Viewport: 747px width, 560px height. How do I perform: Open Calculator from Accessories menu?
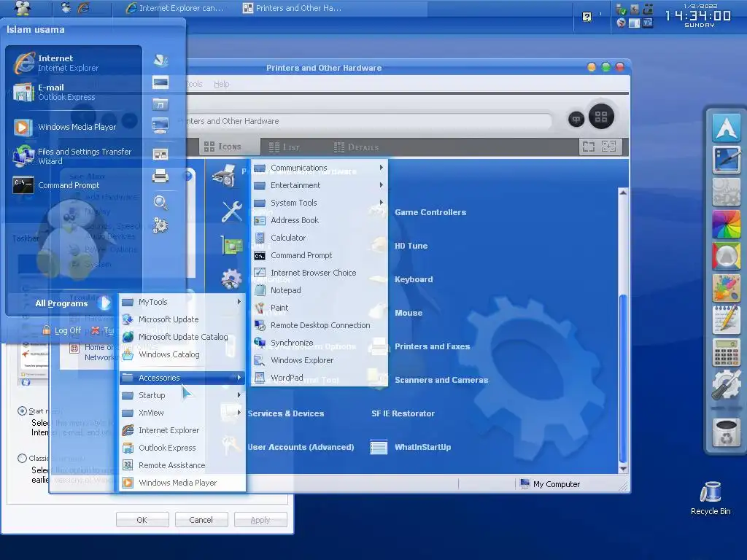pyautogui.click(x=320, y=238)
